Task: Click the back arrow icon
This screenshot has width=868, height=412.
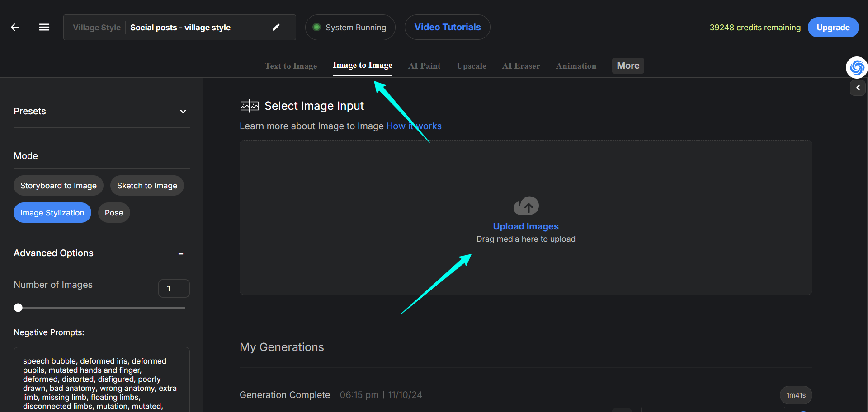Action: tap(15, 28)
